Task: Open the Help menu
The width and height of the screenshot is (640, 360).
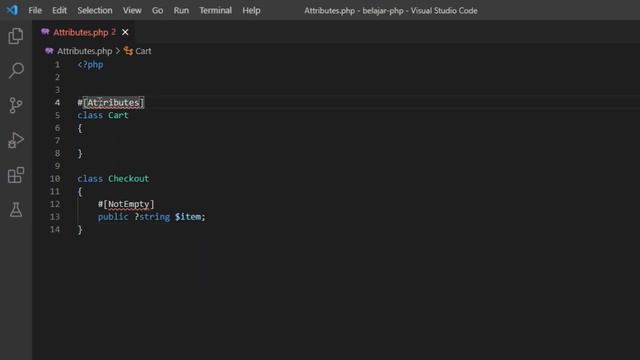Action: coord(251,10)
